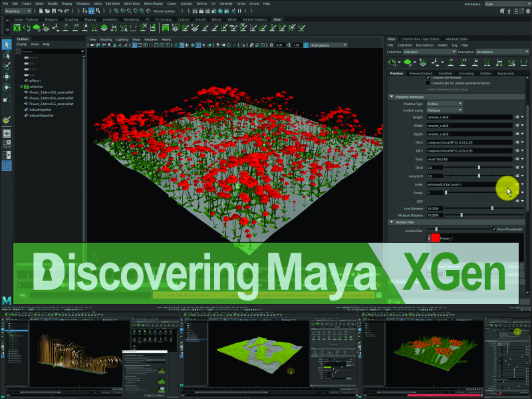Click the green leaf clear-preview icon in XGen panel
Screen dimensions: 532x399
click(x=408, y=63)
